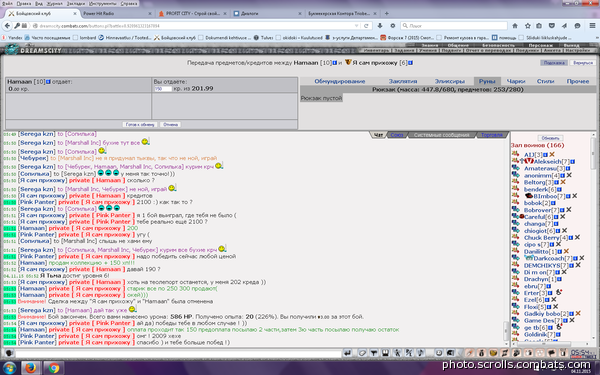Click player name Alekseich[7] in user list

(552, 161)
